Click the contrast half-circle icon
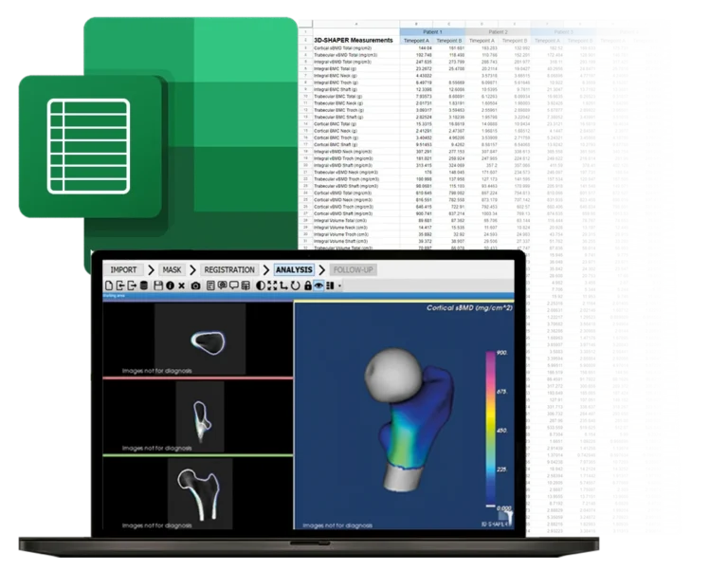 [260, 285]
